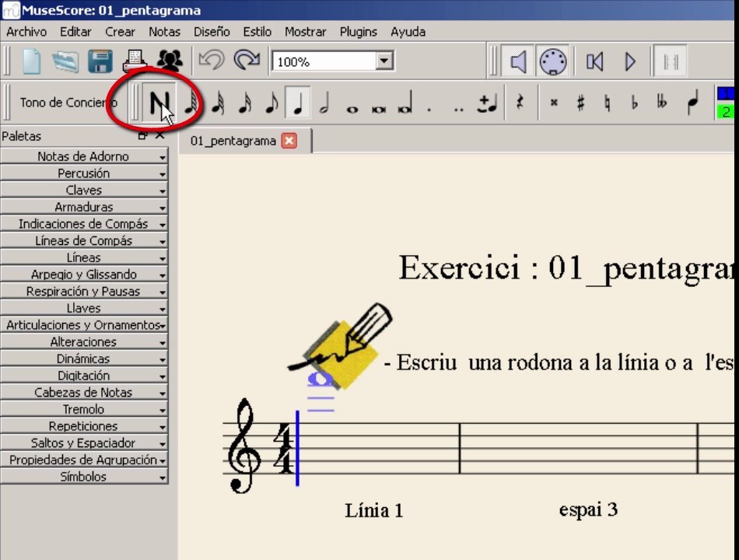Open the Crear menu
This screenshot has width=739, height=560.
coord(120,32)
